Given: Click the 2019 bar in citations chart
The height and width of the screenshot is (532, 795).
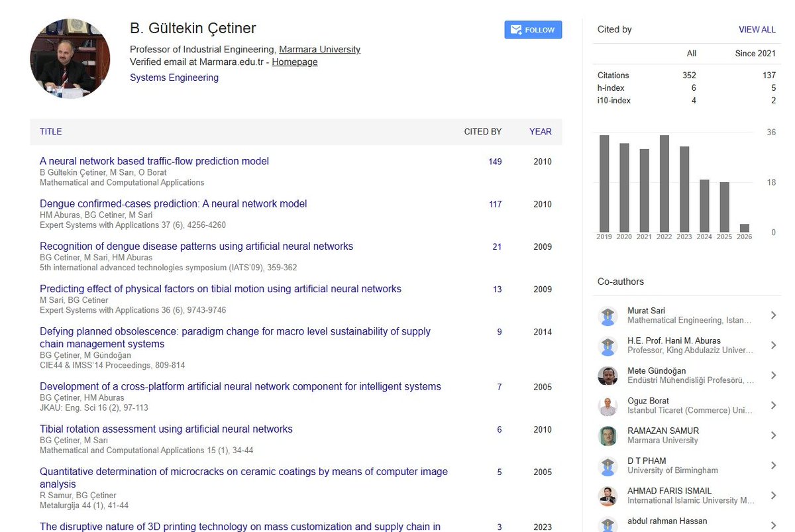Looking at the screenshot, I should 604,184.
